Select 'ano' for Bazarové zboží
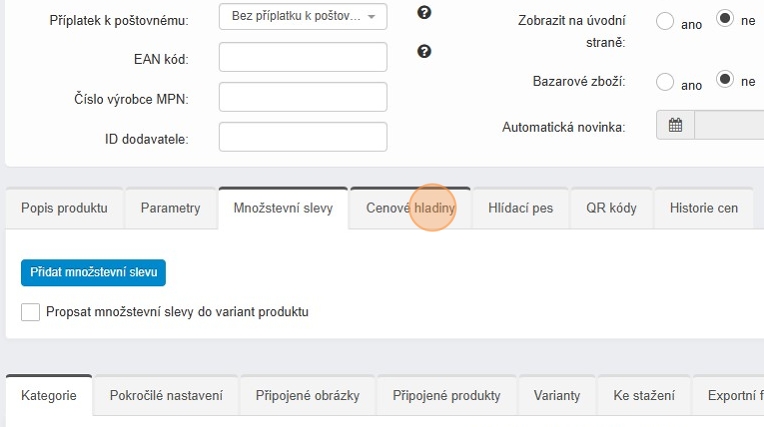This screenshot has height=427, width=764. (665, 82)
